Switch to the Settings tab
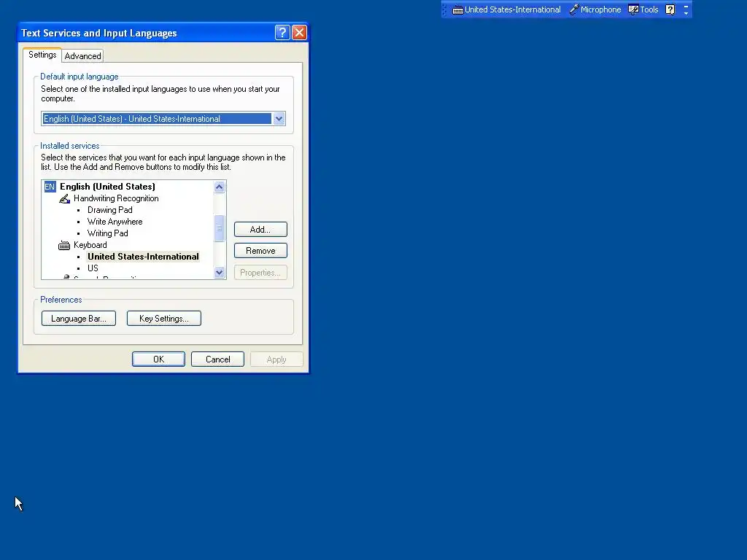Screen dimensions: 747x560 42,55
